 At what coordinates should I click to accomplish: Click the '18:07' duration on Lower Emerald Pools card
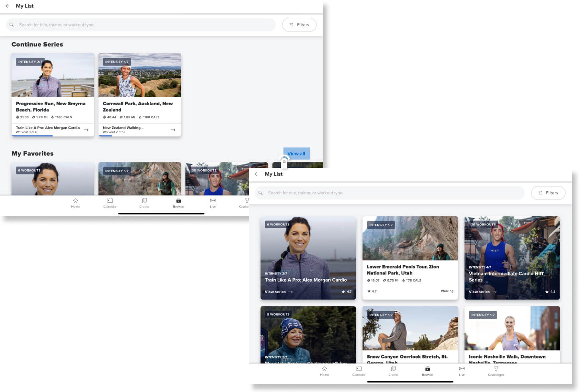coord(373,280)
